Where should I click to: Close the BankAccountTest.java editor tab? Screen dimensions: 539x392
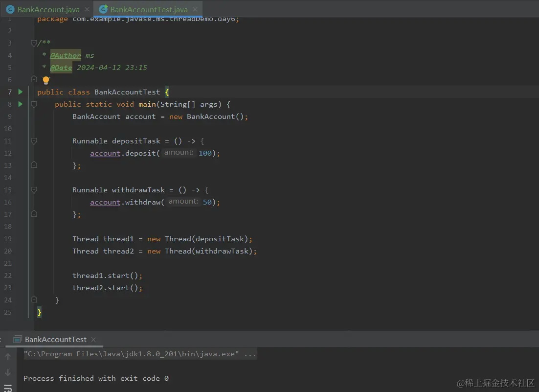(195, 10)
